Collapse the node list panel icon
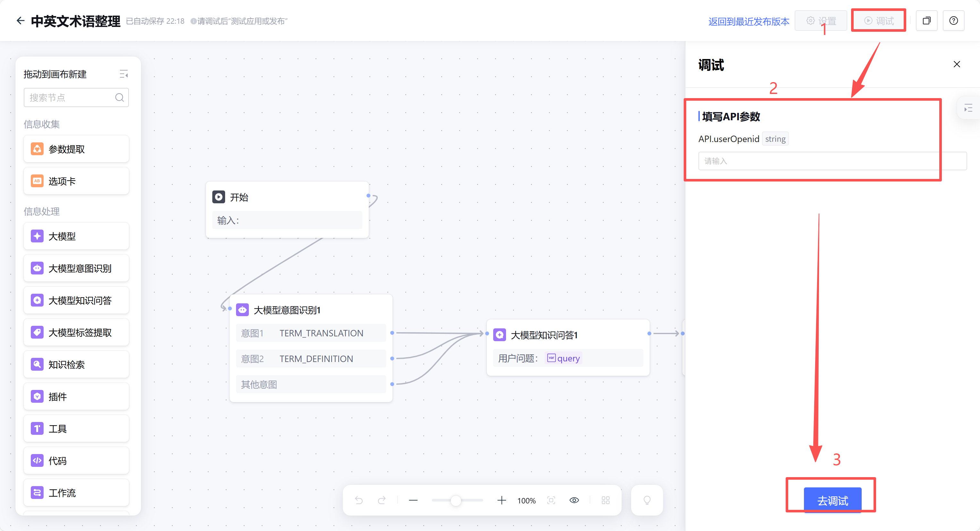980x531 pixels. click(124, 74)
